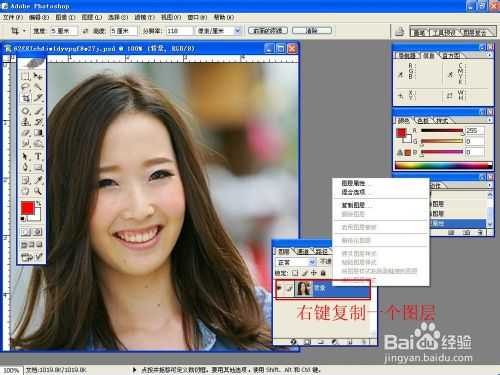Select the Move tool

[38, 76]
